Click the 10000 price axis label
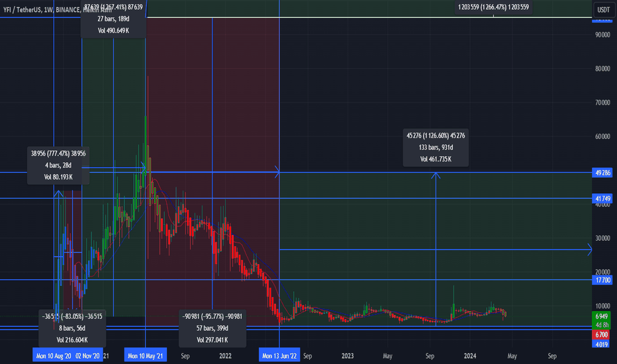Image resolution: width=617 pixels, height=364 pixels. [602, 306]
